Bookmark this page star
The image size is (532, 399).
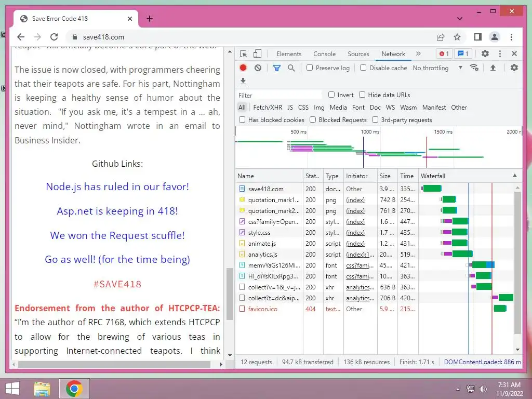[457, 37]
